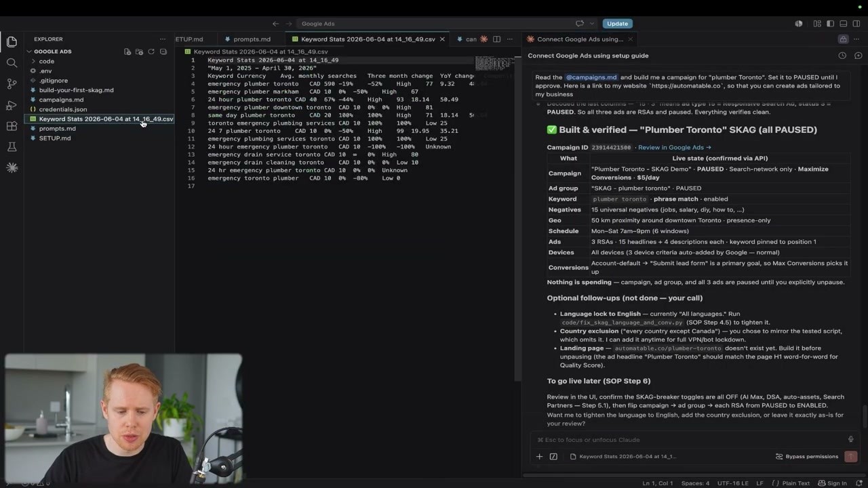
Task: Open the .env file
Action: tap(45, 70)
